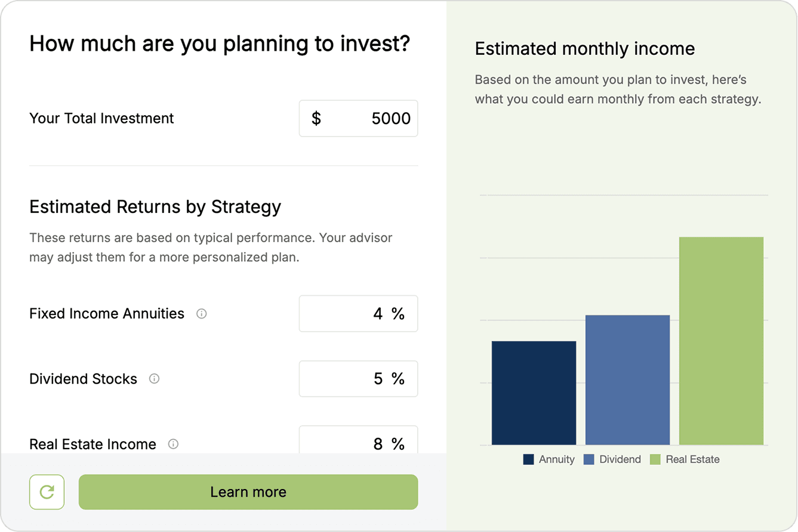The height and width of the screenshot is (532, 798).
Task: Toggle the Real Estate legend label text
Action: coord(692,459)
